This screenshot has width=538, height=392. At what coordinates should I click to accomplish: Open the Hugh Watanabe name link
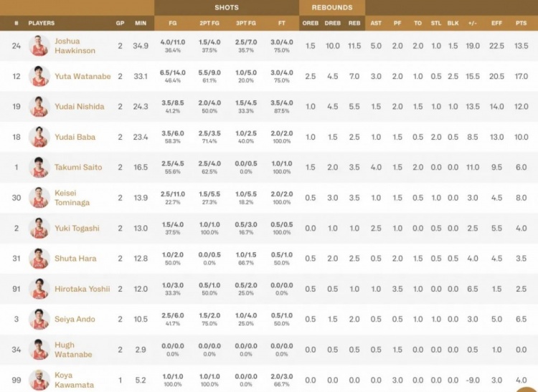pos(73,350)
